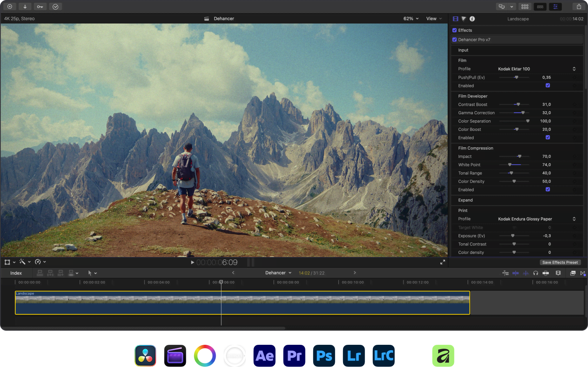
Task: Click the After Effects Ae icon
Action: pos(265,356)
